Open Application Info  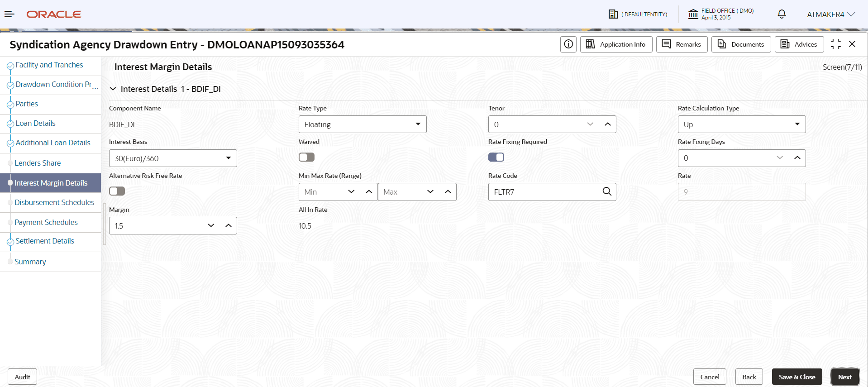pos(616,44)
